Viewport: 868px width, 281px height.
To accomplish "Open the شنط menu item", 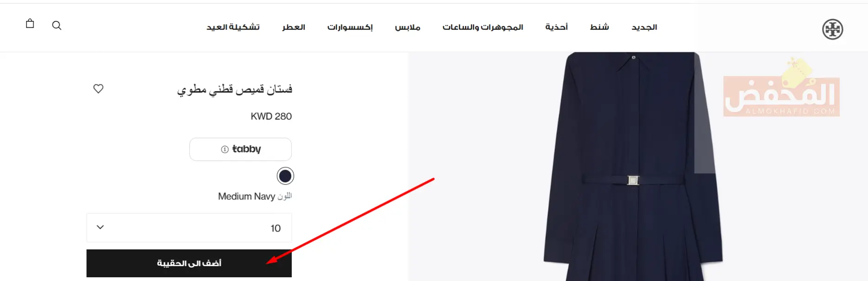I will click(599, 27).
